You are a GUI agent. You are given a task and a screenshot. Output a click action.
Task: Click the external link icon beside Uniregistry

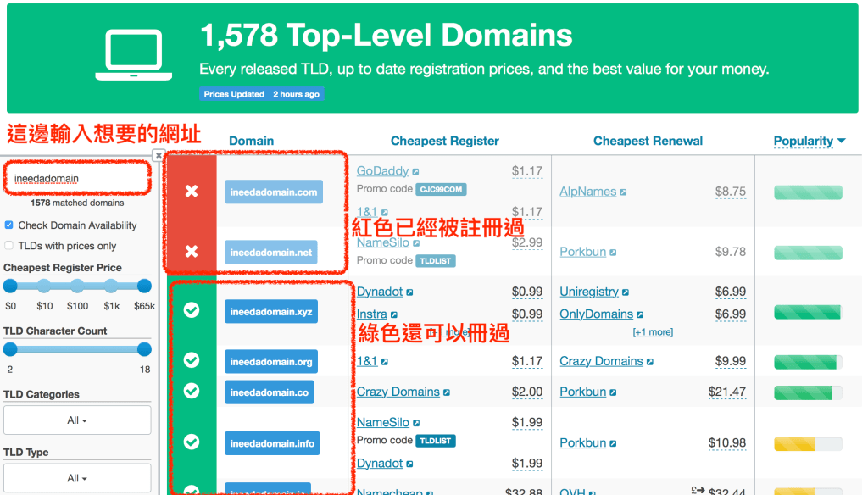point(626,292)
